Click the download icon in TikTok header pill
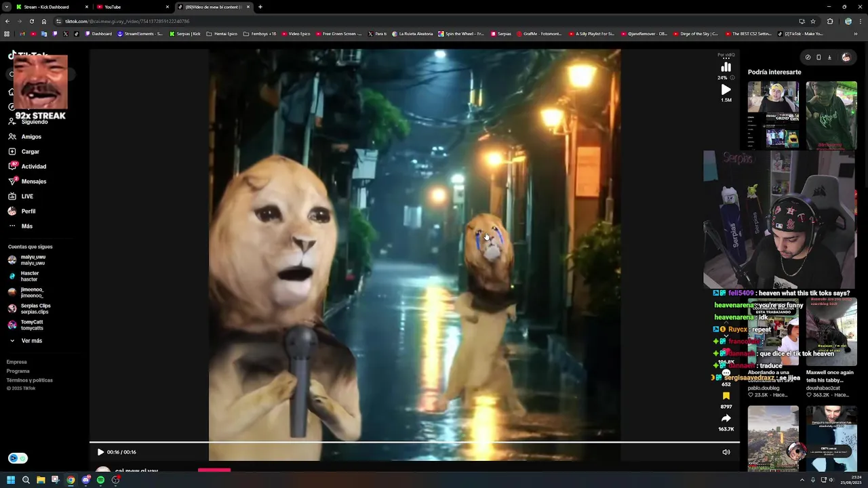This screenshot has height=488, width=868. (x=829, y=58)
